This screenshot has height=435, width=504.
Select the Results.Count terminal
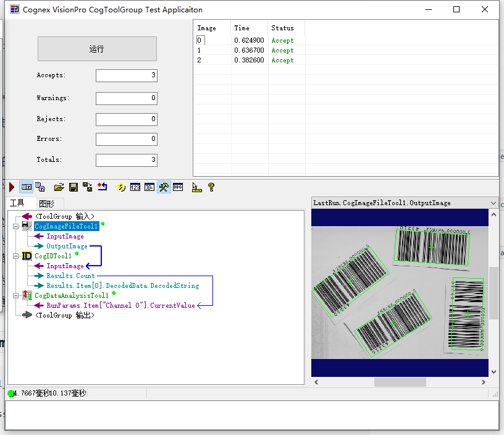70,276
